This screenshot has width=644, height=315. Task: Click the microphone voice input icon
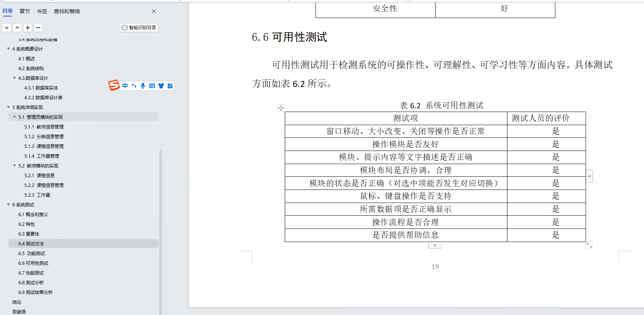click(143, 86)
